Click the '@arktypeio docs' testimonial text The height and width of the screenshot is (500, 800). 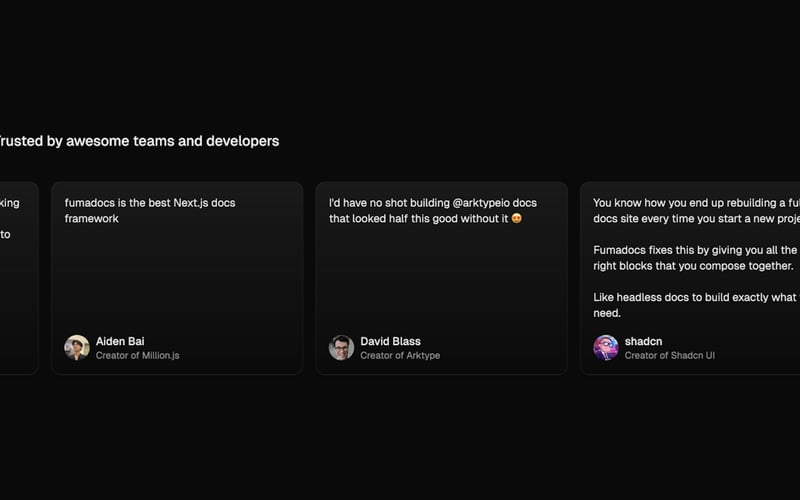point(433,210)
